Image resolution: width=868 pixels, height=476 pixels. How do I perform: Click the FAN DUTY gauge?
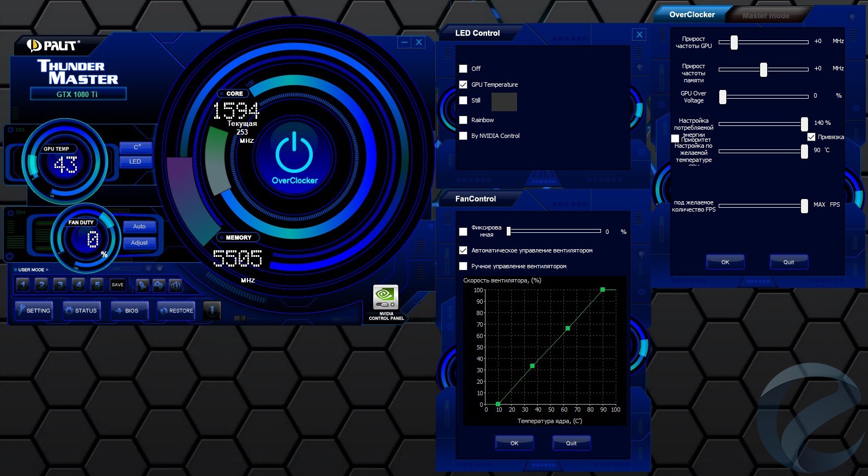tap(85, 237)
